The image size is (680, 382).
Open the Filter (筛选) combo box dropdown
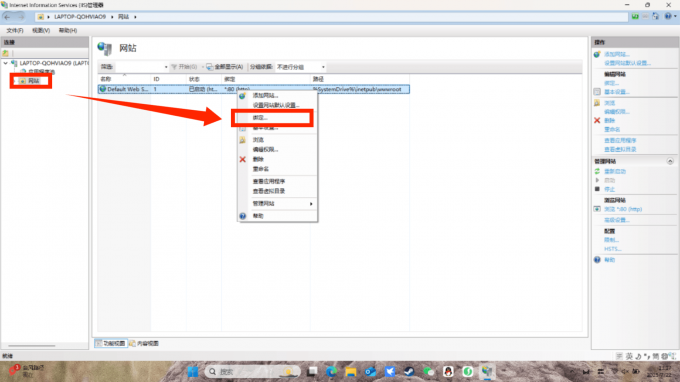(x=166, y=67)
